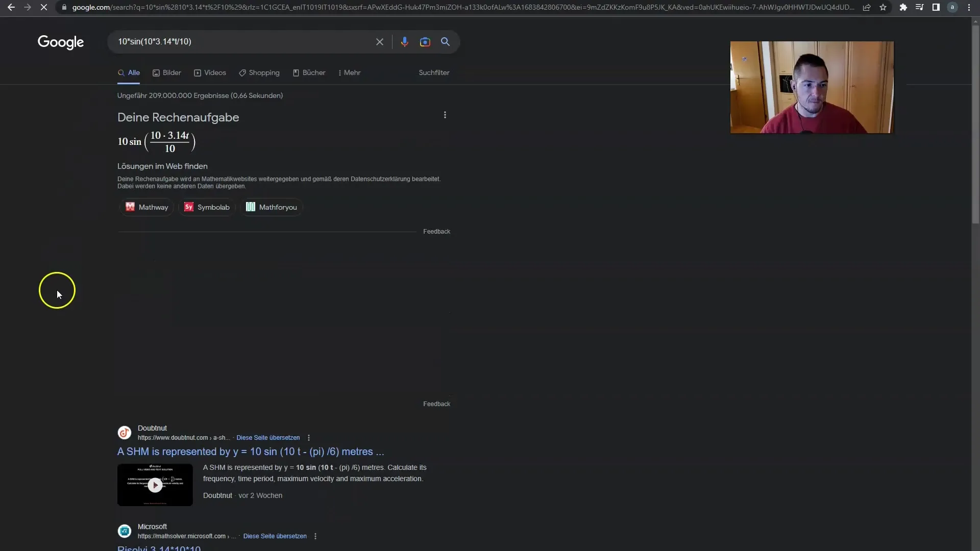This screenshot has width=980, height=551.
Task: Expand the Mehr search categories menu
Action: pos(349,73)
